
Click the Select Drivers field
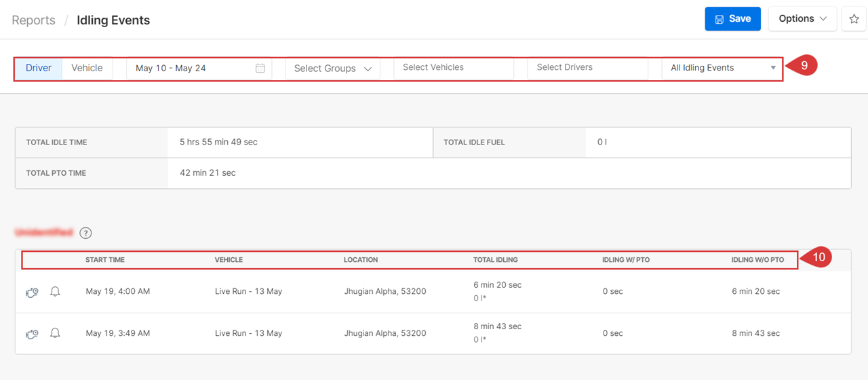587,67
